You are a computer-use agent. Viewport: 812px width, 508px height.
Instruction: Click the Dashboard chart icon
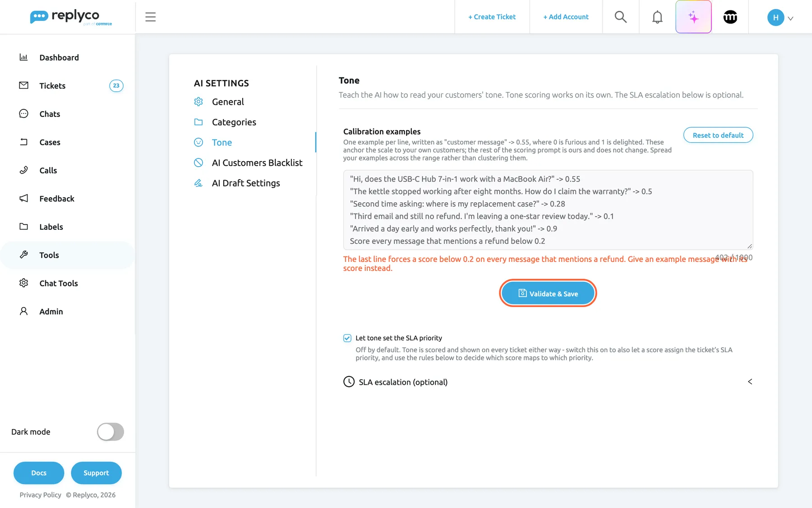tap(23, 57)
